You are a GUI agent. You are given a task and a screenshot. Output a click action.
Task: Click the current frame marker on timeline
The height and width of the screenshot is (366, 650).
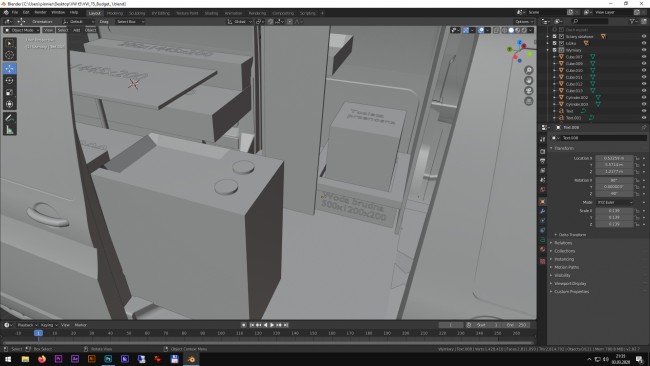point(38,333)
